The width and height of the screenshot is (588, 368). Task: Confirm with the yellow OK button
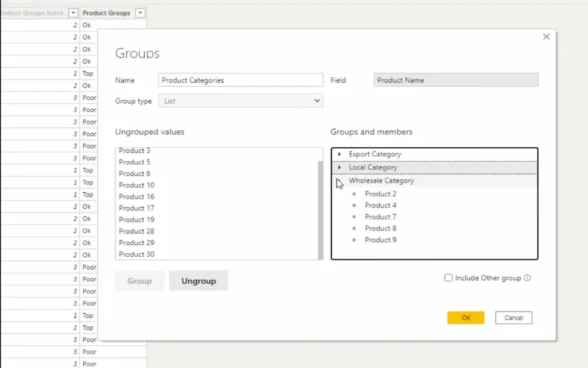point(466,318)
